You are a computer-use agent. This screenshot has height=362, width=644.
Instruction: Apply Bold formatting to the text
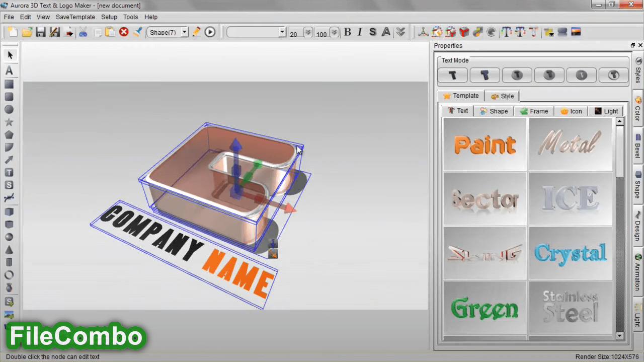pos(347,32)
